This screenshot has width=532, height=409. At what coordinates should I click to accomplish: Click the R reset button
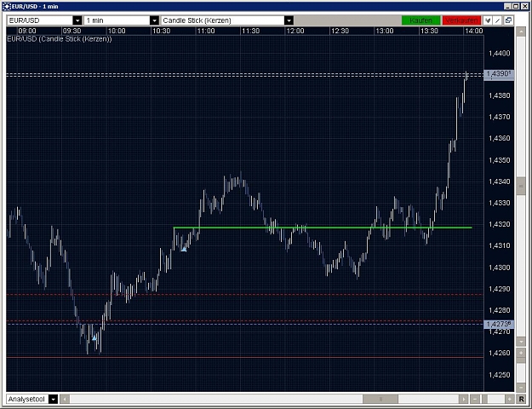(x=522, y=399)
